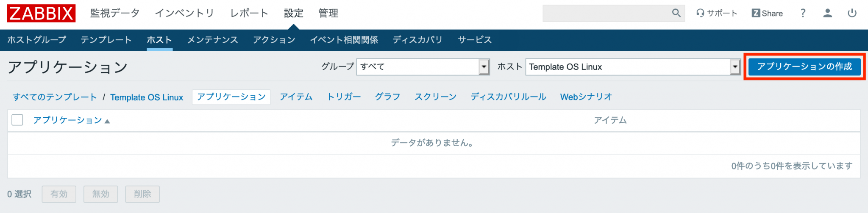Toggle the select-all applications checkbox

point(17,120)
